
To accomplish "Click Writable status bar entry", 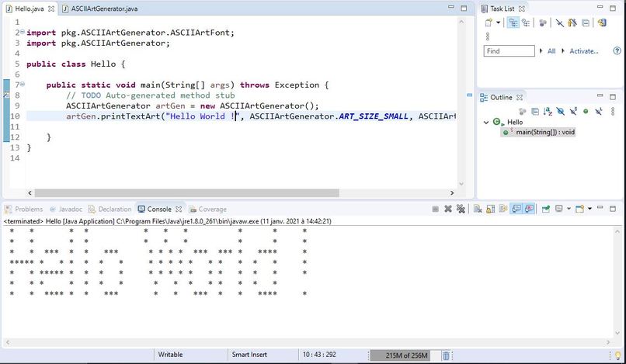I will [x=170, y=355].
